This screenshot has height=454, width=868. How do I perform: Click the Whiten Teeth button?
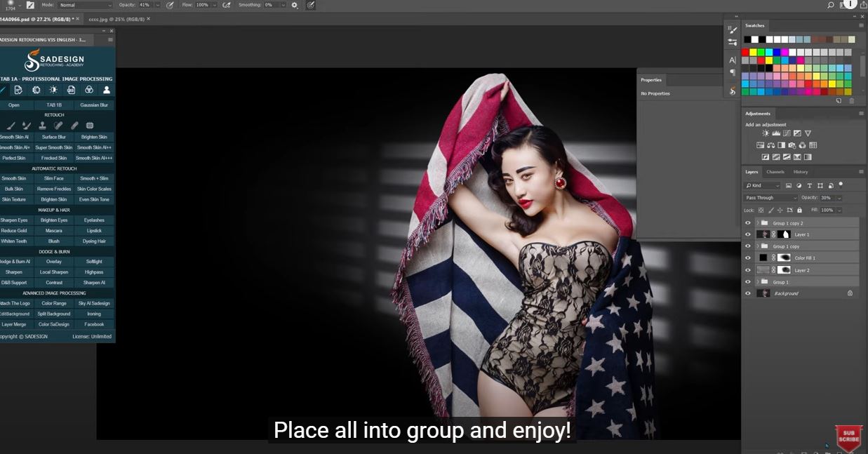(14, 241)
